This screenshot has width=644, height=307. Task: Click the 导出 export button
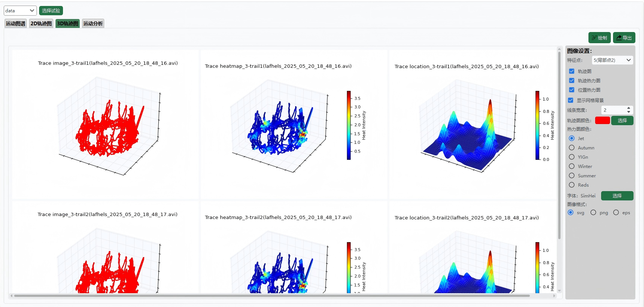coord(624,38)
